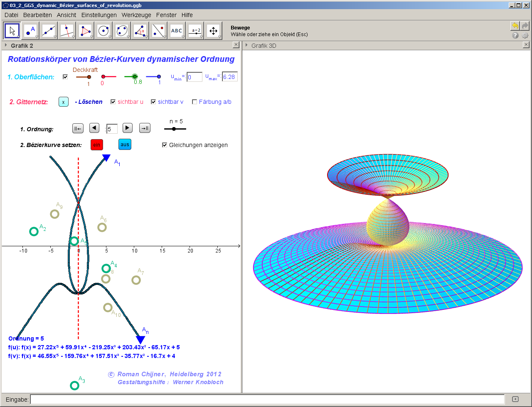Open the Ansicht menu
Screen dimensions: 532x407
(66, 15)
